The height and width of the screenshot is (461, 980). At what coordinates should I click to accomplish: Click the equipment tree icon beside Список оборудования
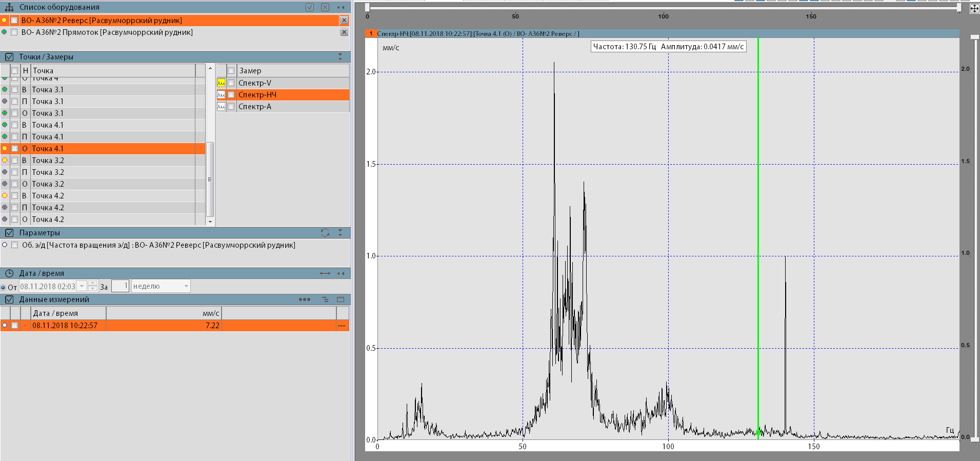[9, 7]
